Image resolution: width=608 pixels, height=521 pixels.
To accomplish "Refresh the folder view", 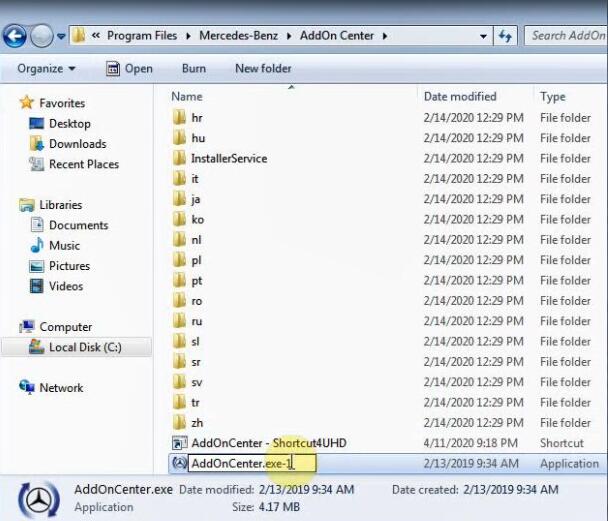I will point(505,36).
